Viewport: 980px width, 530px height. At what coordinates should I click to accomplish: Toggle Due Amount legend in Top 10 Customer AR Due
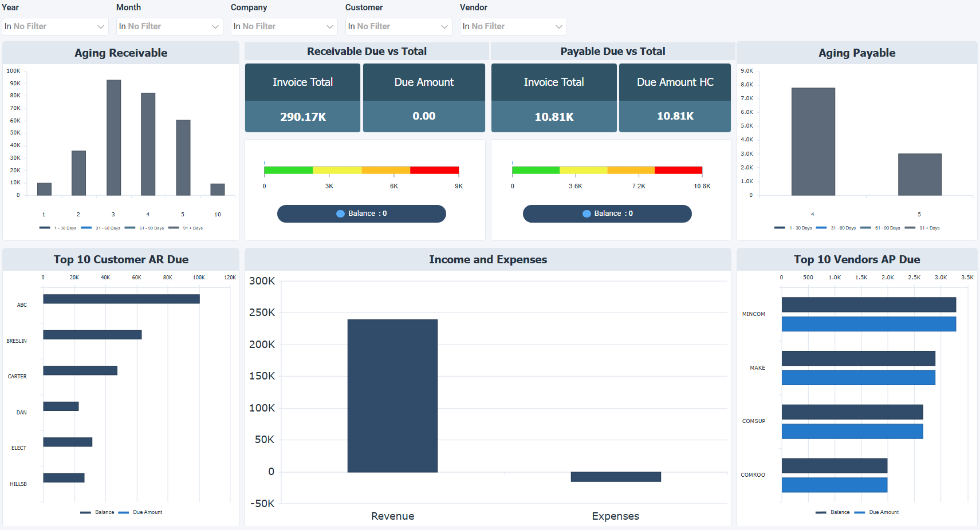coord(140,512)
